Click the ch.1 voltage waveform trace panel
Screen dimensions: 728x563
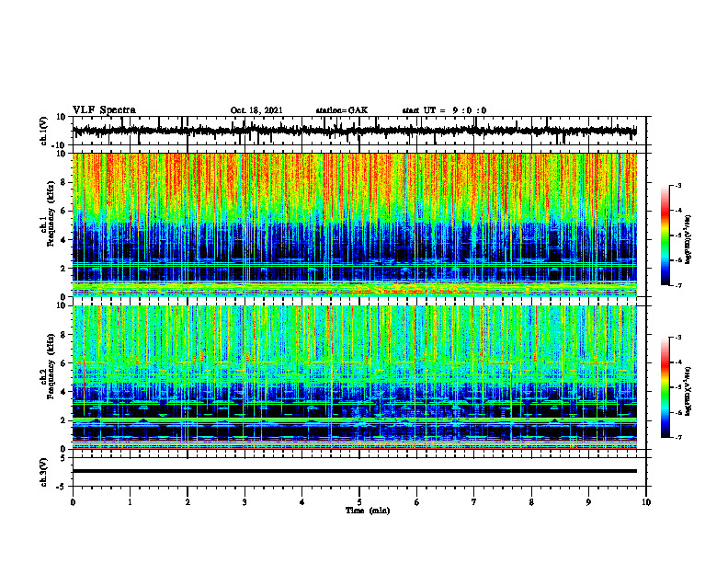[x=359, y=131]
